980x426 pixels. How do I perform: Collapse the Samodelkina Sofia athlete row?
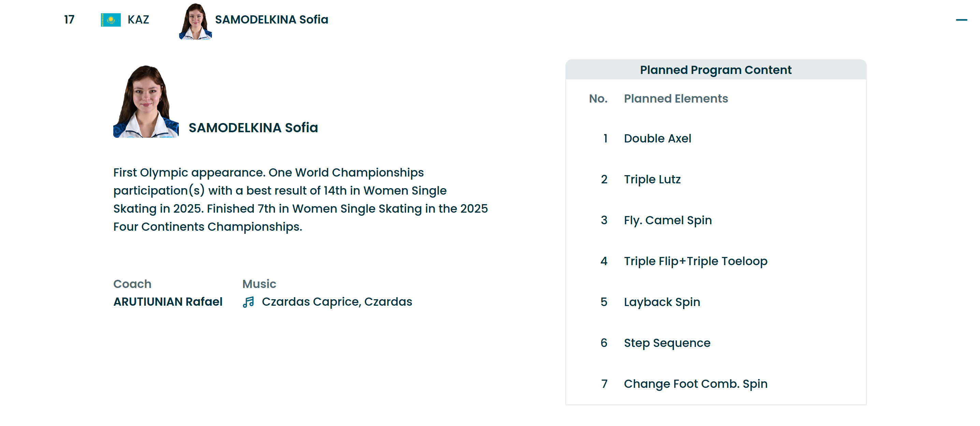961,20
